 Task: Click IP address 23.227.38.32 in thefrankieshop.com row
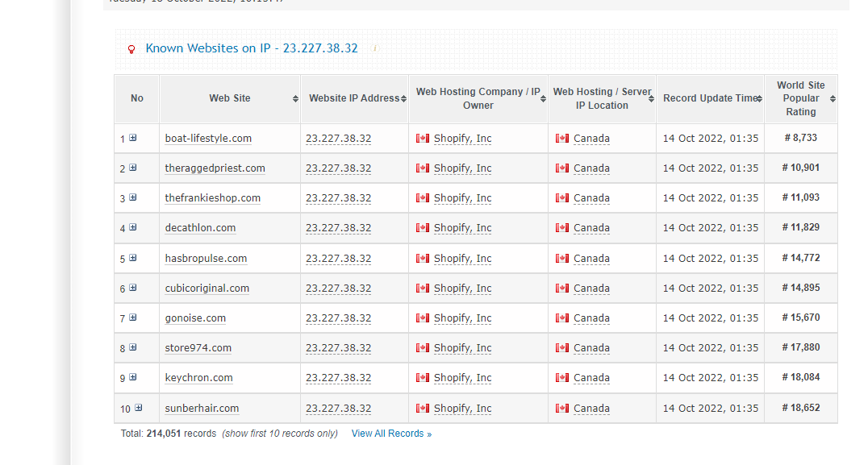(338, 198)
